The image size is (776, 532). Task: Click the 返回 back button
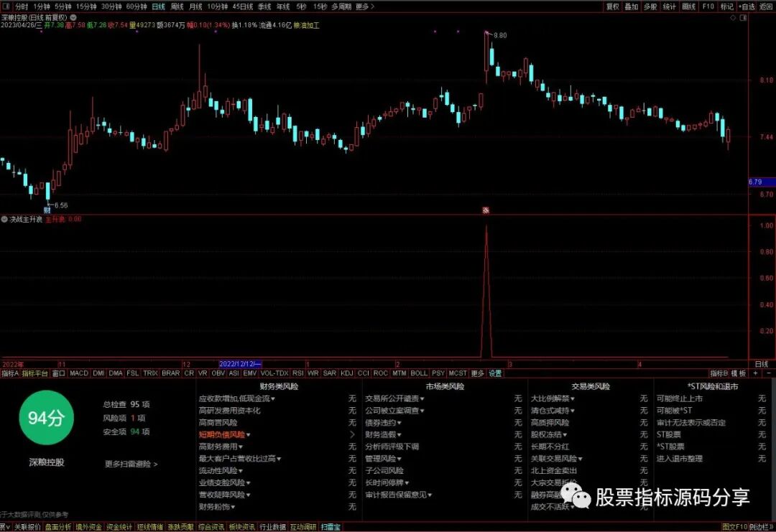tap(766, 6)
